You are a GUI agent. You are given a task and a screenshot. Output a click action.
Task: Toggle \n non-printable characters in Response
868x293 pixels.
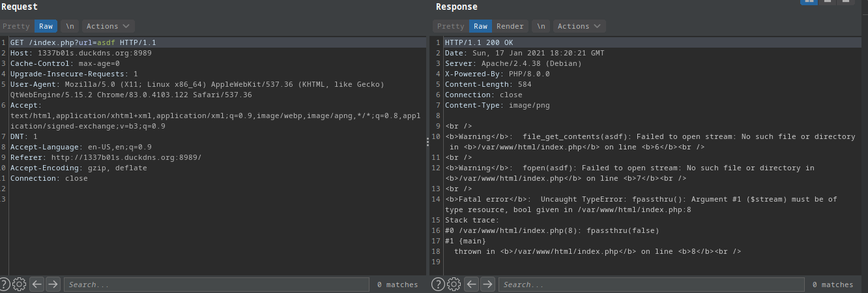click(x=540, y=26)
